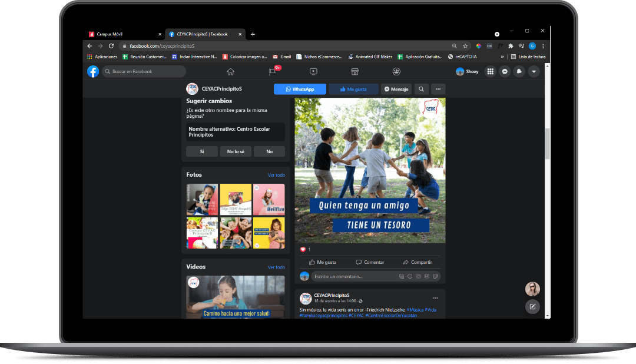Open the CEYACPrincipitoS name on the second post
636x364 pixels.
332,296
